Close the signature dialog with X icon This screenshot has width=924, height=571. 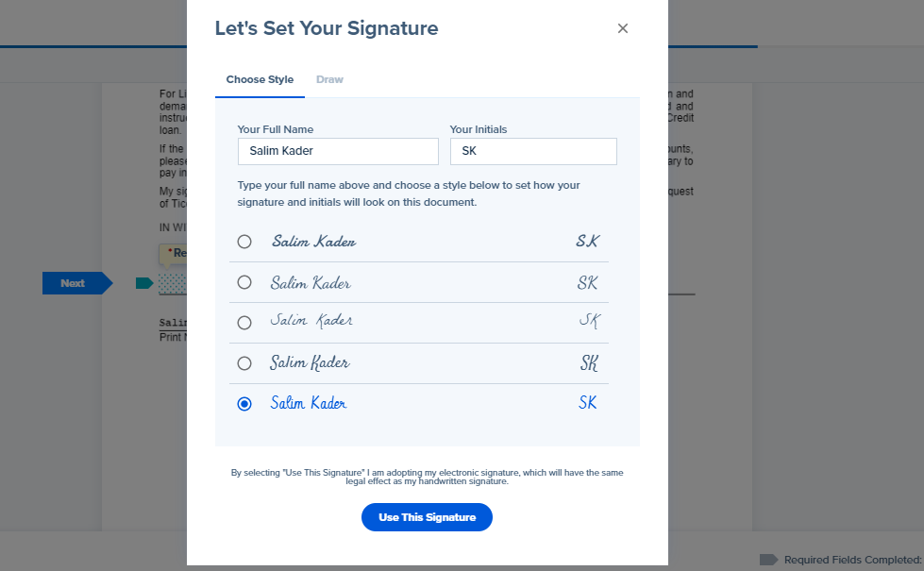(622, 28)
